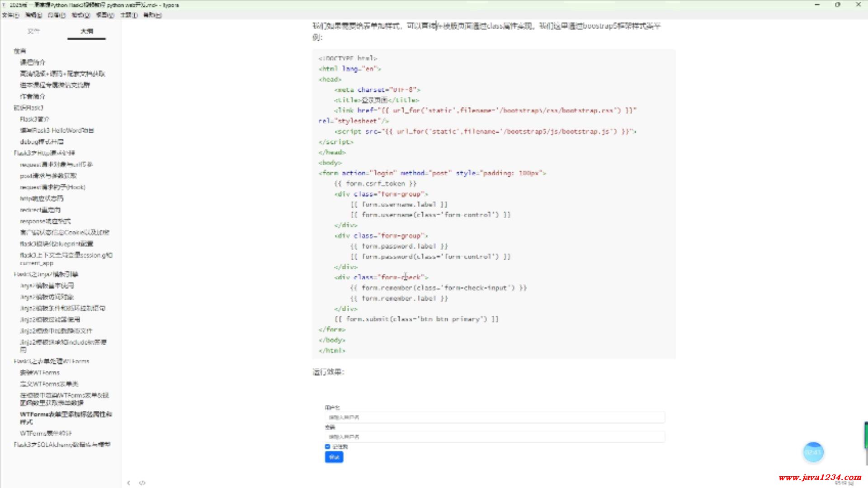Open the Cookie outline entry
868x488 pixels.
coord(65,232)
